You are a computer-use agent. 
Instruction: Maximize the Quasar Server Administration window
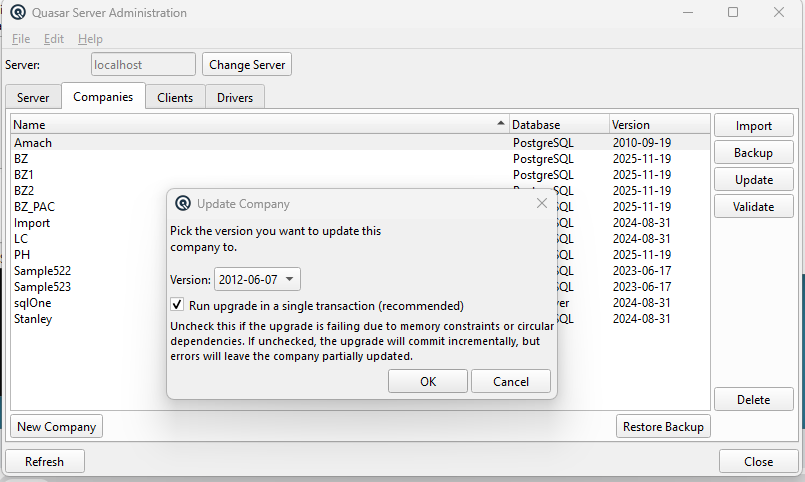733,12
